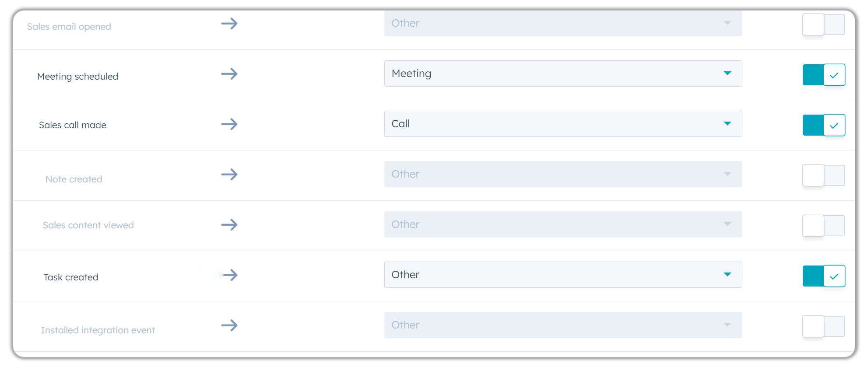Viewport: 868px width, 367px height.
Task: Turn off the Sales call made switch
Action: [823, 125]
